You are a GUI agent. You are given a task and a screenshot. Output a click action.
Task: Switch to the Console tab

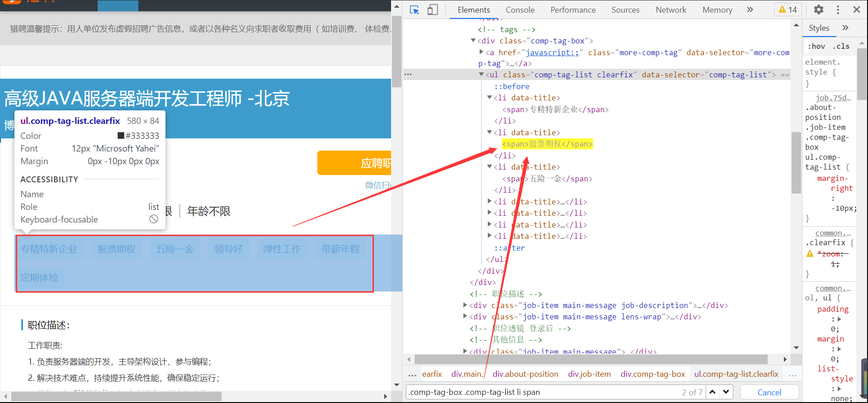point(520,10)
